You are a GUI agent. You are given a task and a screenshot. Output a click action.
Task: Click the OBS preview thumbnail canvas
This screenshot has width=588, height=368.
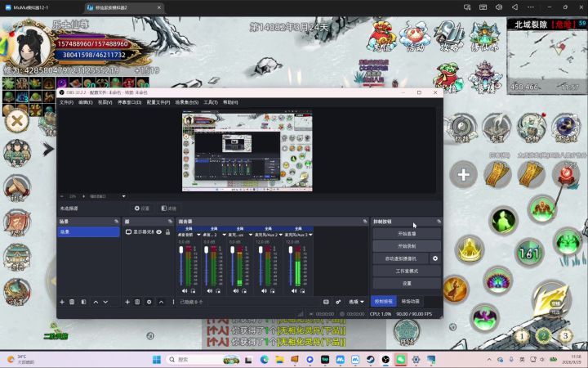(247, 151)
